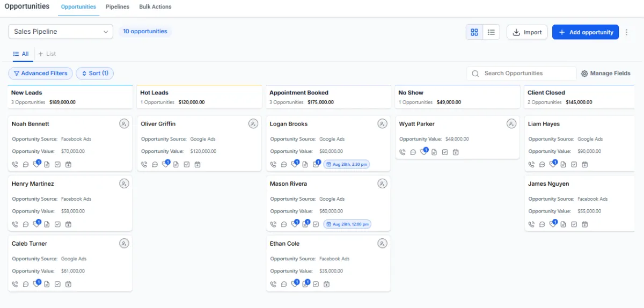This screenshot has width=644, height=308.
Task: Click the Add opportunity button
Action: 586,32
